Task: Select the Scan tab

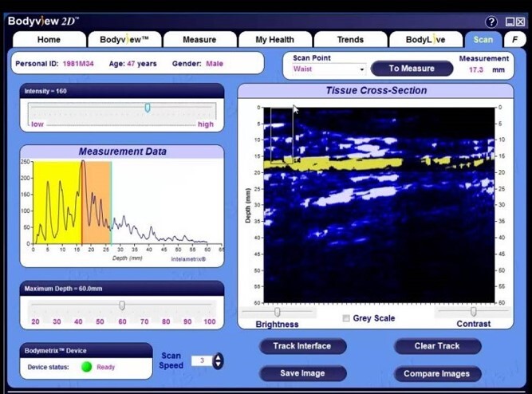Action: pos(483,39)
